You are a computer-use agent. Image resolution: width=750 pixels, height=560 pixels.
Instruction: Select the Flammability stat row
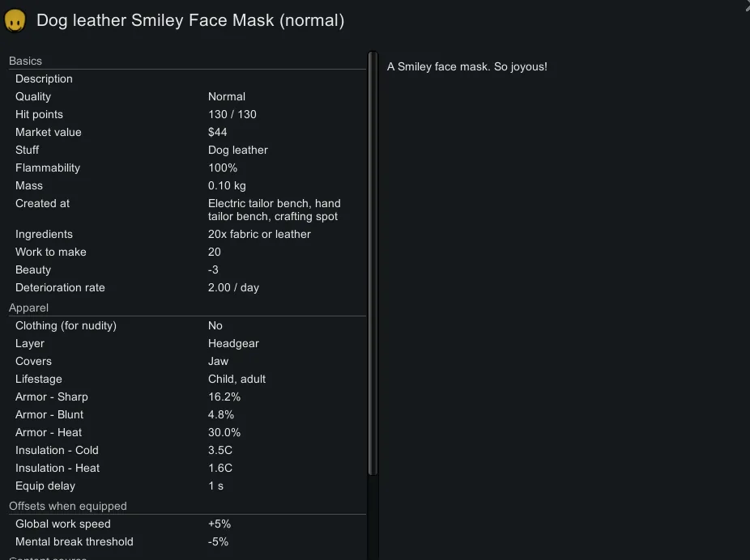[x=188, y=168]
